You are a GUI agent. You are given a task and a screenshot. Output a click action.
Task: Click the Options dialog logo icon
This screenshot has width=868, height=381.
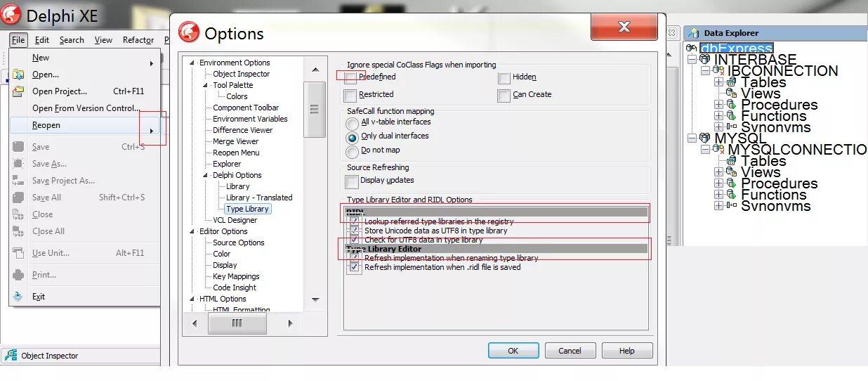click(x=189, y=32)
